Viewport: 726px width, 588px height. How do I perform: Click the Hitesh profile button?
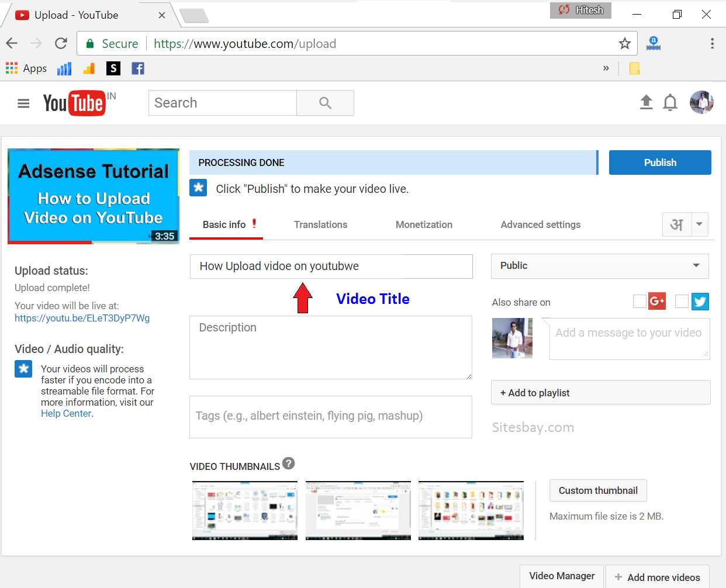pos(580,10)
